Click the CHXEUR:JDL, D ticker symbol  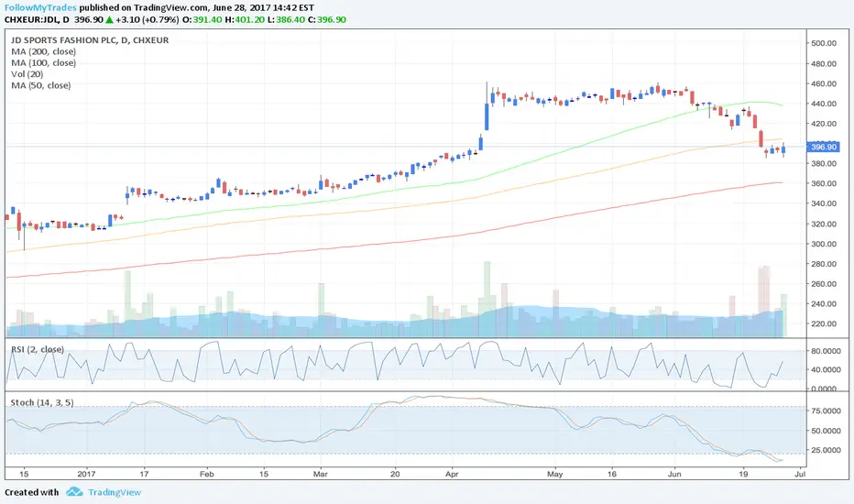[37, 19]
